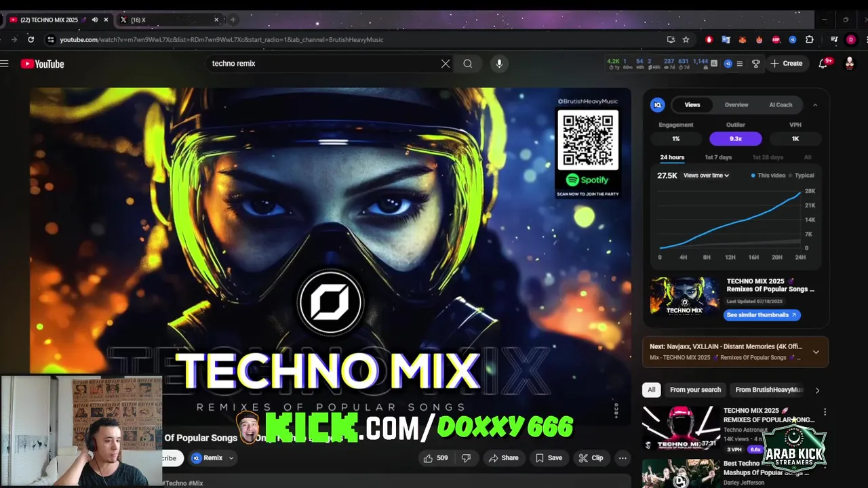Viewport: 868px width, 488px height.
Task: Click See similar thumbnails button
Action: (762, 315)
